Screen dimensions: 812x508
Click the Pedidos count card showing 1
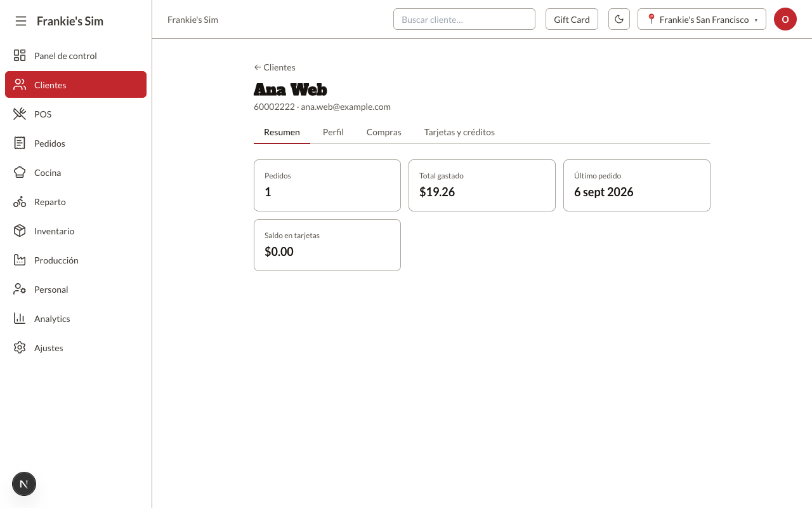(327, 185)
